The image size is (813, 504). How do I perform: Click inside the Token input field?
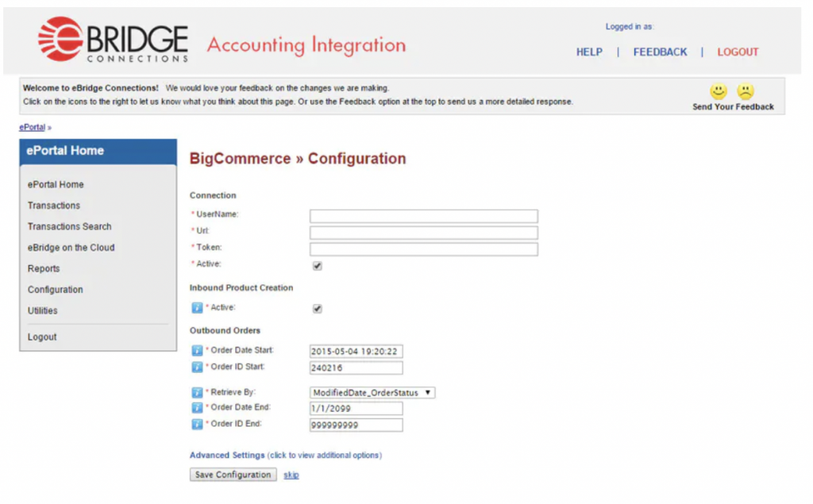tap(424, 248)
